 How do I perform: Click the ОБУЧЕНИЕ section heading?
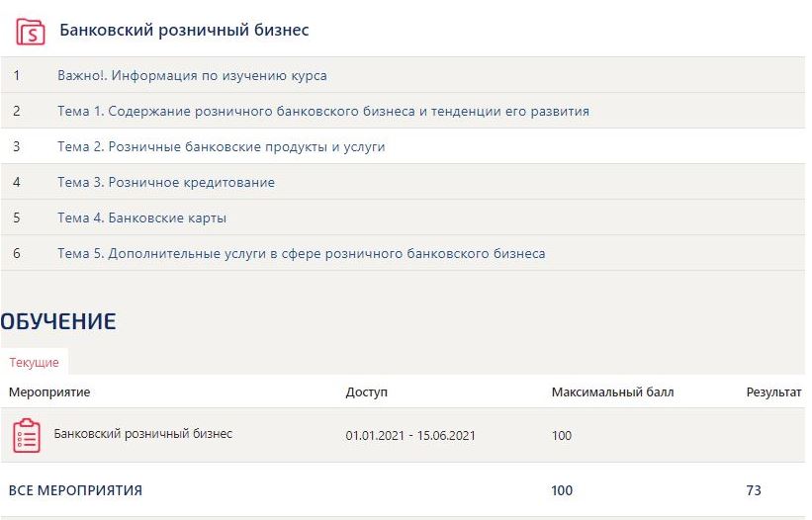point(58,320)
